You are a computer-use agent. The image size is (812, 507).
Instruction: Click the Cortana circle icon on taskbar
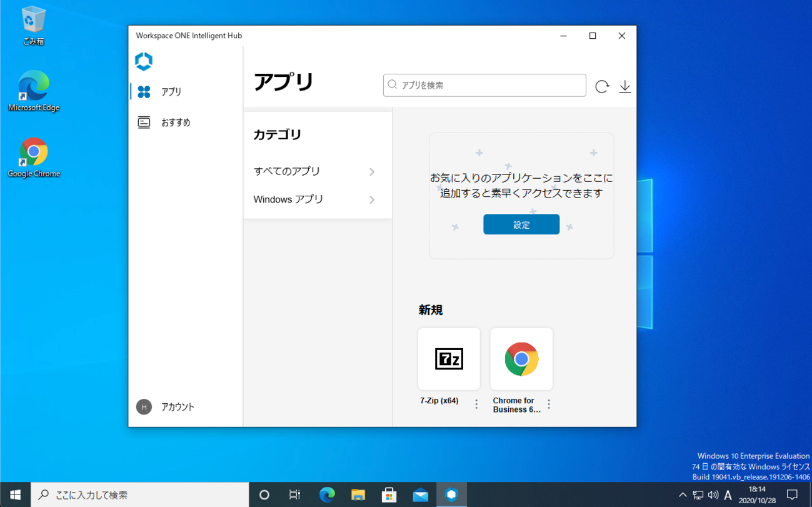pyautogui.click(x=264, y=494)
